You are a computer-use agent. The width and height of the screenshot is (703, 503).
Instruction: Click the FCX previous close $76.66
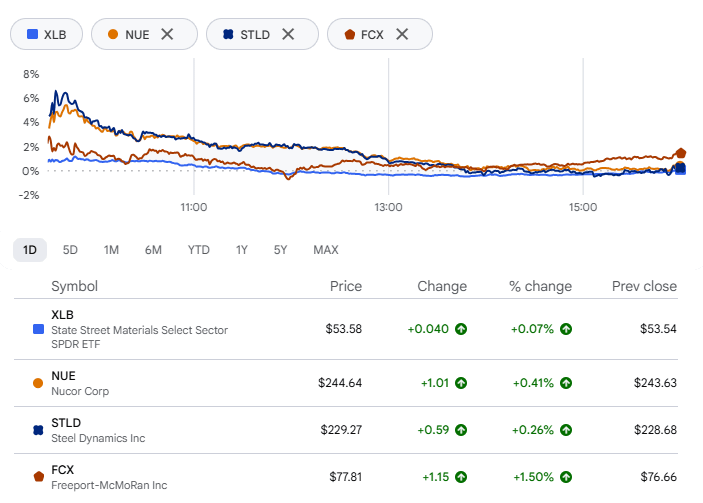pos(658,477)
